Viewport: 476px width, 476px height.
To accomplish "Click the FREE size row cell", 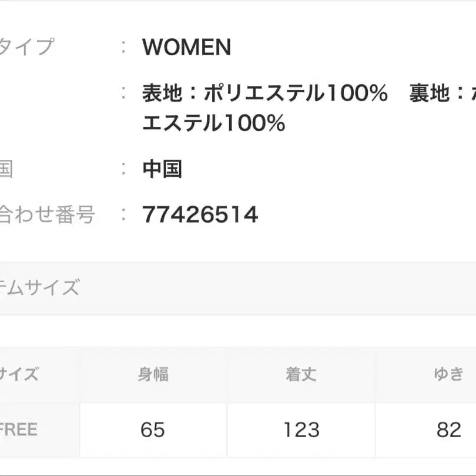I will [19, 430].
